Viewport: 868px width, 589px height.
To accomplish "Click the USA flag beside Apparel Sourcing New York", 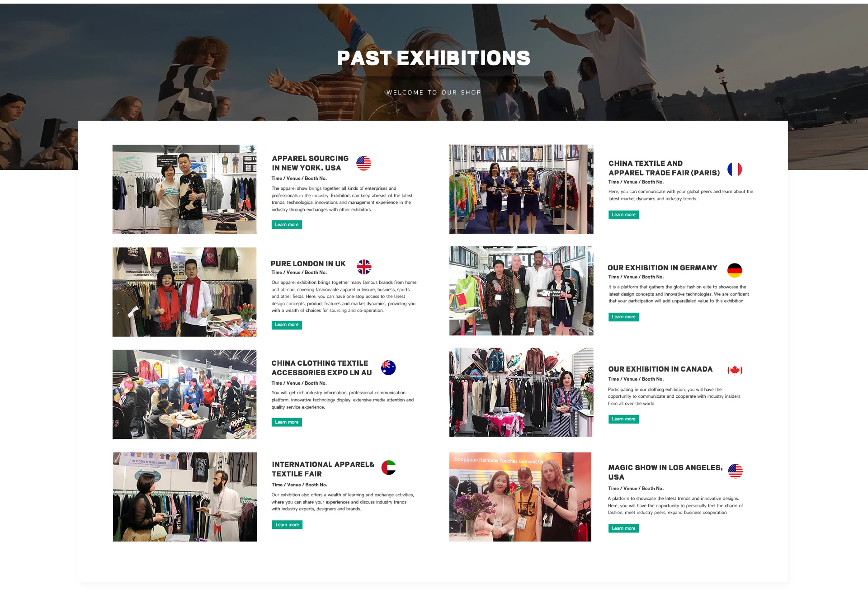I will 363,163.
